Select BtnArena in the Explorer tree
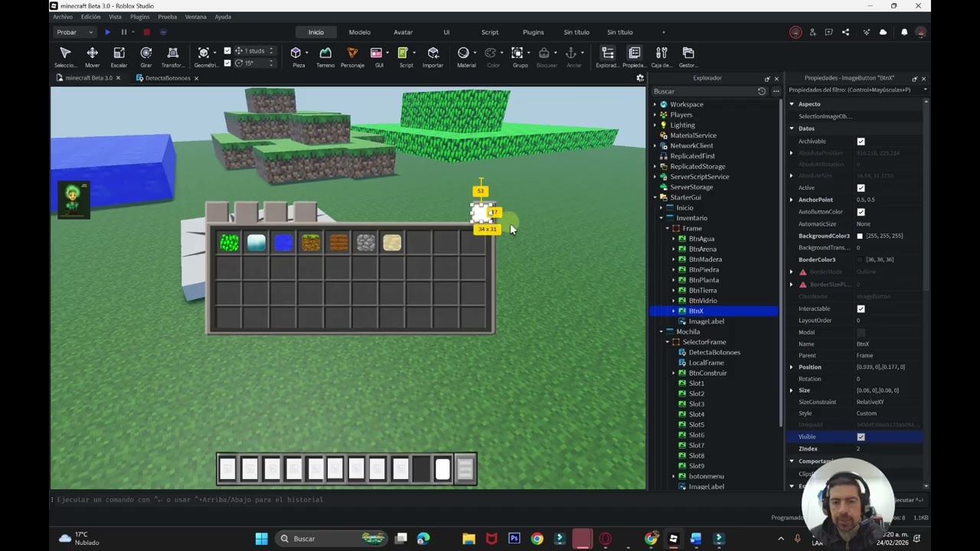This screenshot has height=551, width=980. click(703, 249)
